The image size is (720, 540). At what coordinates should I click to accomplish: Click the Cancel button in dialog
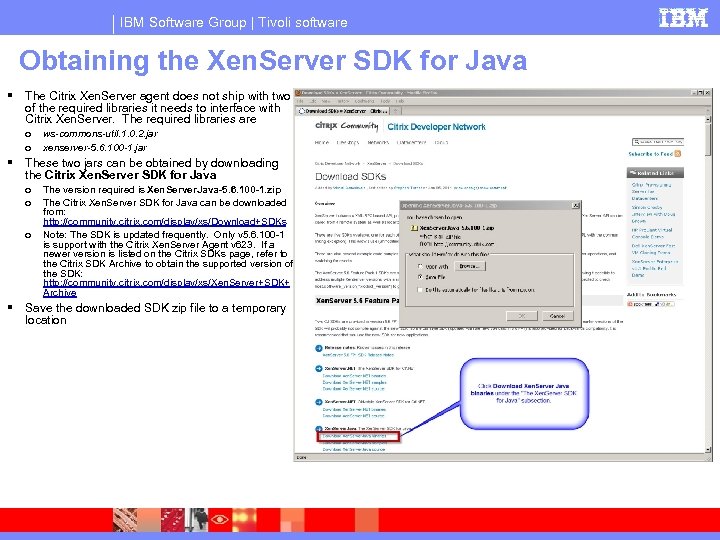point(557,316)
